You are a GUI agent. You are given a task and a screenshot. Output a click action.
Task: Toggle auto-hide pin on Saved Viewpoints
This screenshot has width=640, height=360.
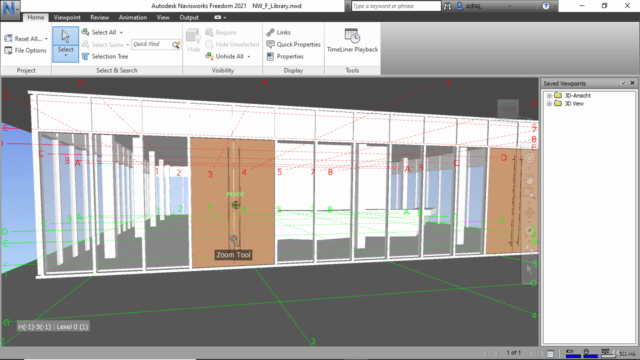[623, 83]
